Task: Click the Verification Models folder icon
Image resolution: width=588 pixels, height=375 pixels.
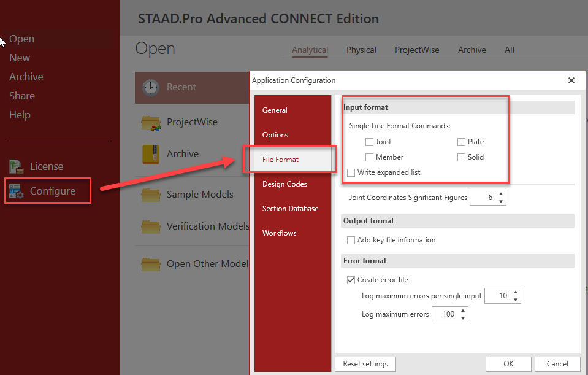Action: (151, 226)
